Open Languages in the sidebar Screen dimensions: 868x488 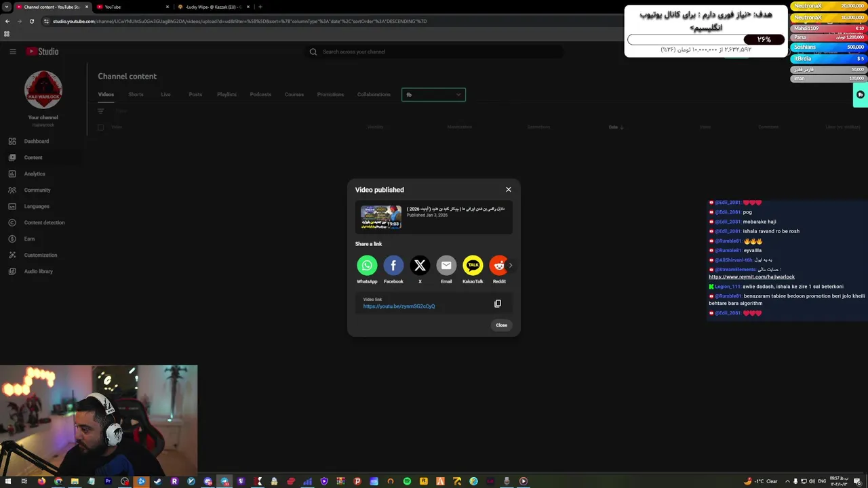43,206
